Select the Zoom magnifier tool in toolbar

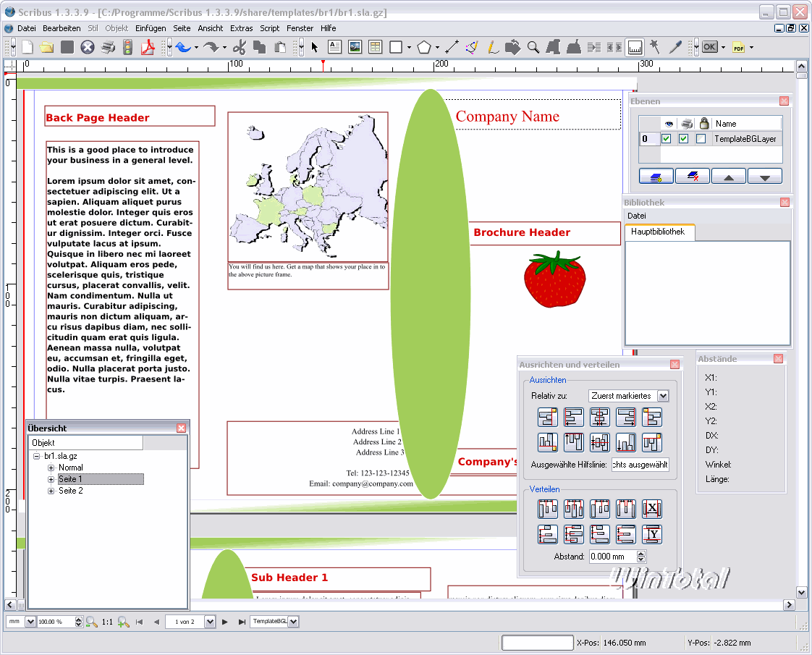pos(533,48)
